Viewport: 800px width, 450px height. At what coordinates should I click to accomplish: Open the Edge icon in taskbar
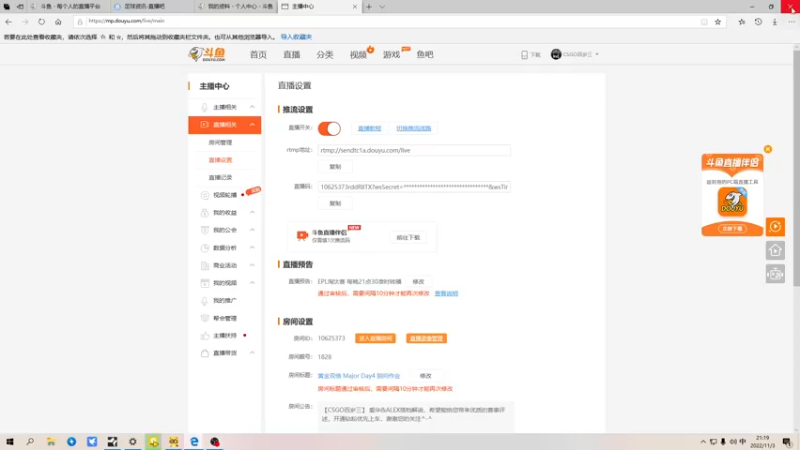click(x=194, y=442)
